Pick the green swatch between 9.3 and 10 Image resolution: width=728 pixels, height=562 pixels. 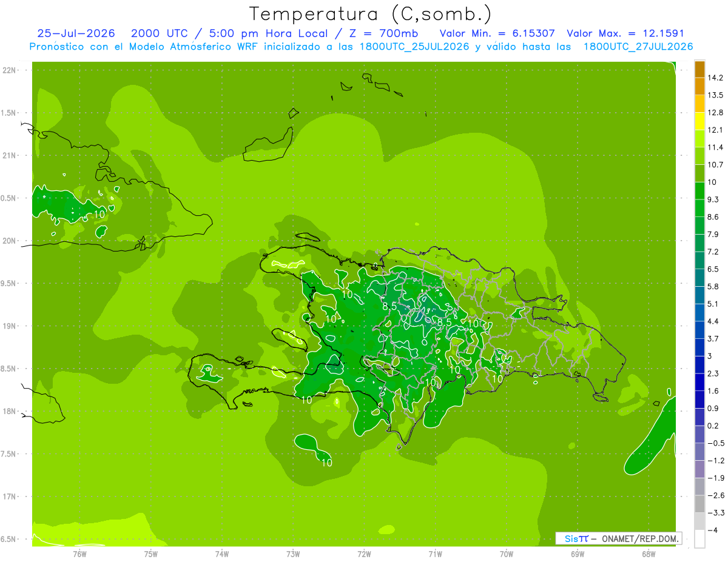pyautogui.click(x=699, y=191)
